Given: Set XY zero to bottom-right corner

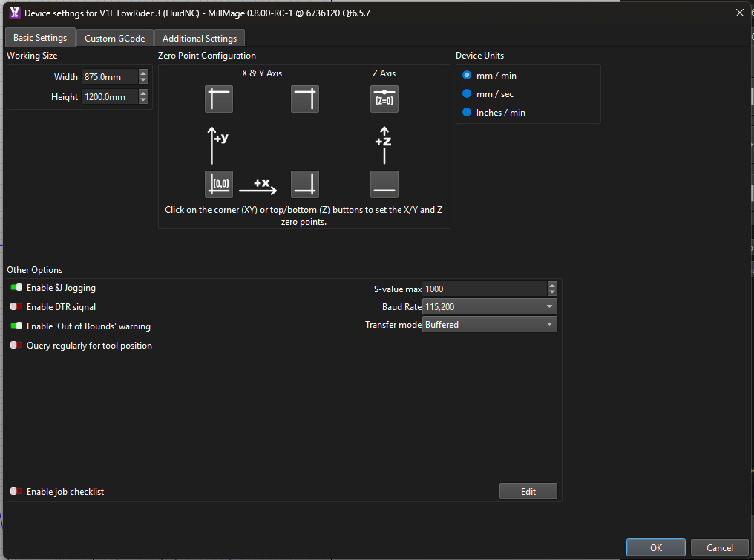Looking at the screenshot, I should click(x=305, y=184).
